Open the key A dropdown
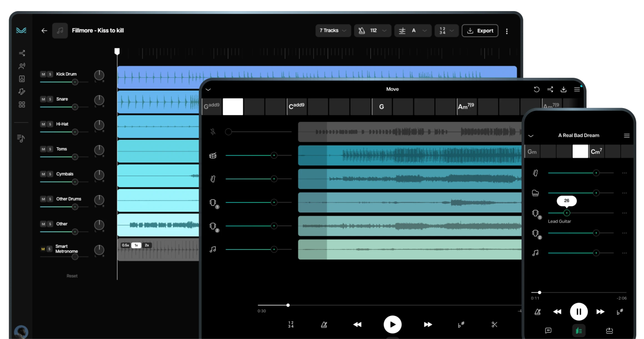 (x=414, y=31)
